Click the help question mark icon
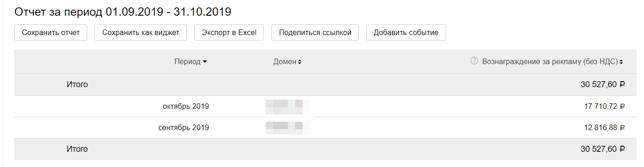 (474, 61)
